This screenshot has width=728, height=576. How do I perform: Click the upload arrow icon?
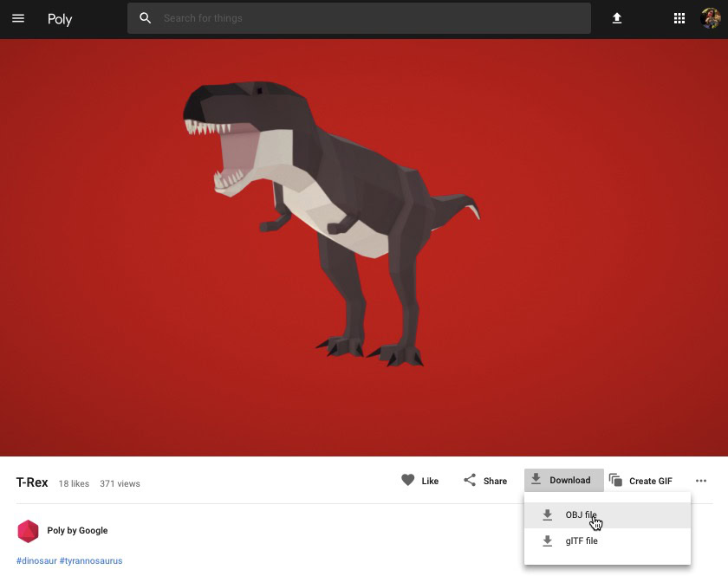point(616,18)
